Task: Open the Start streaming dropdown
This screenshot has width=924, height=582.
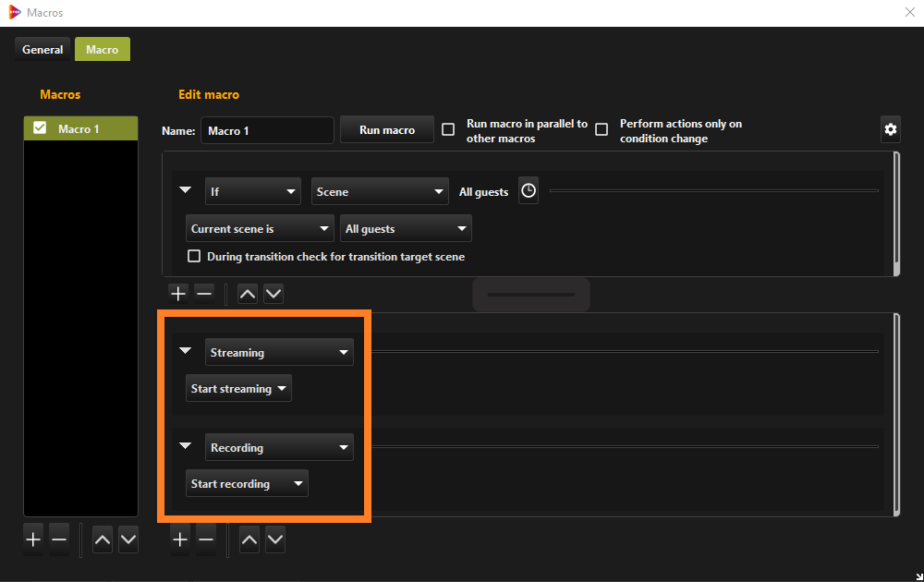Action: coord(238,388)
